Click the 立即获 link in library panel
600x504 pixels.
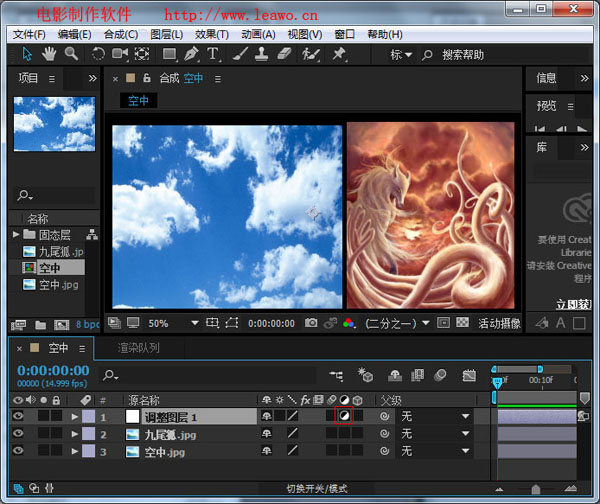click(x=573, y=305)
